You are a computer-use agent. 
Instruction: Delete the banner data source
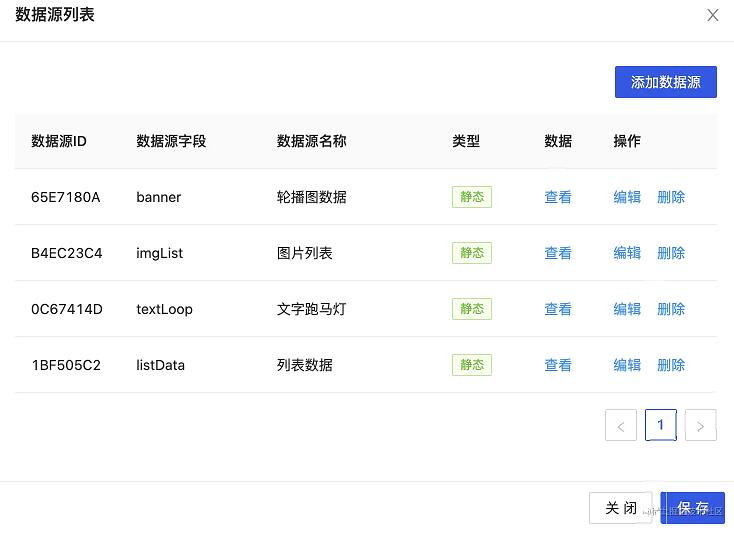click(671, 197)
